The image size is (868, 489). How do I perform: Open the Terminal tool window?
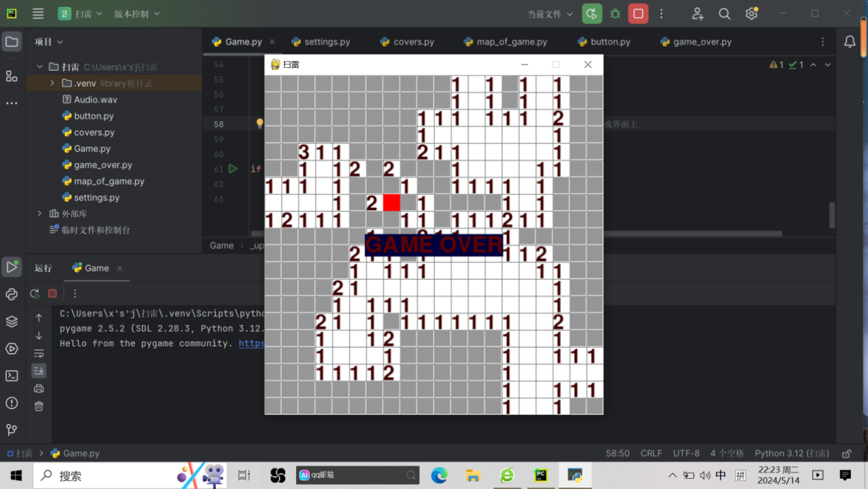click(x=12, y=376)
